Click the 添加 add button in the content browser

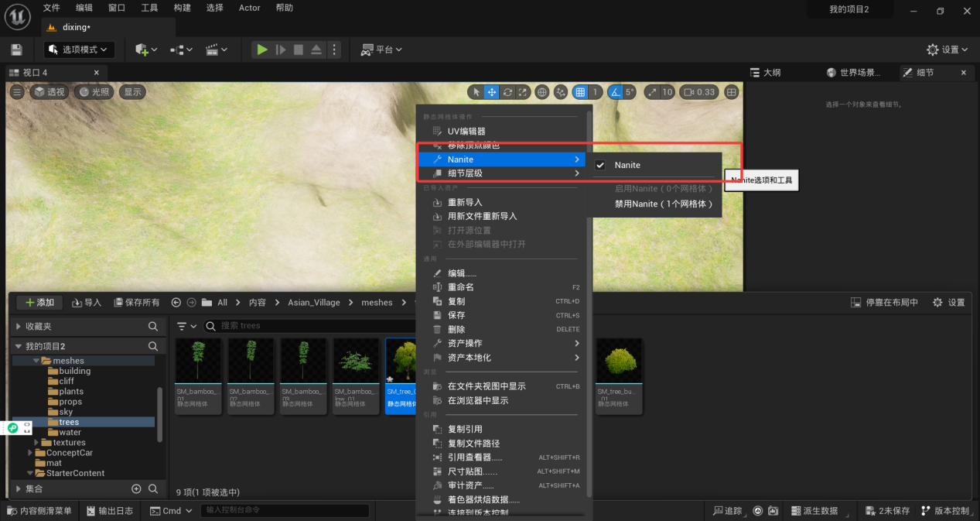point(39,303)
